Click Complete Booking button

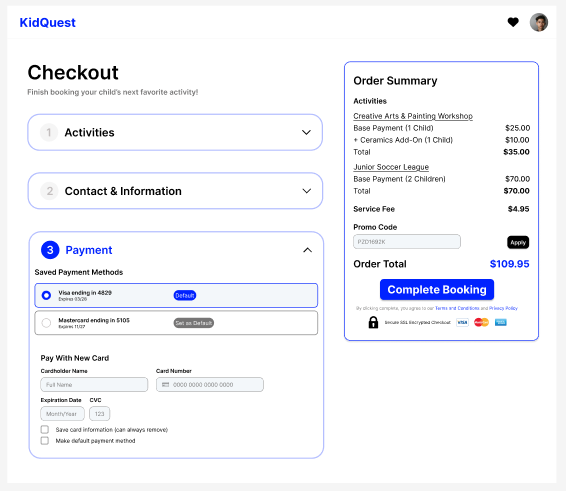click(437, 290)
